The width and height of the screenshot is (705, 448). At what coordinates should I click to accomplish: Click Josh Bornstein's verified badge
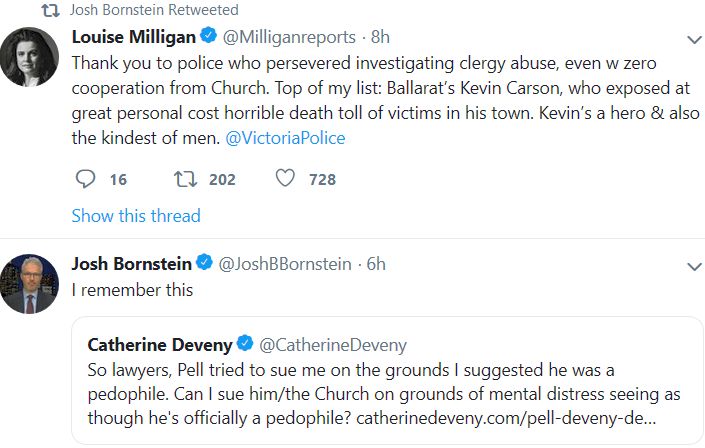pos(204,264)
